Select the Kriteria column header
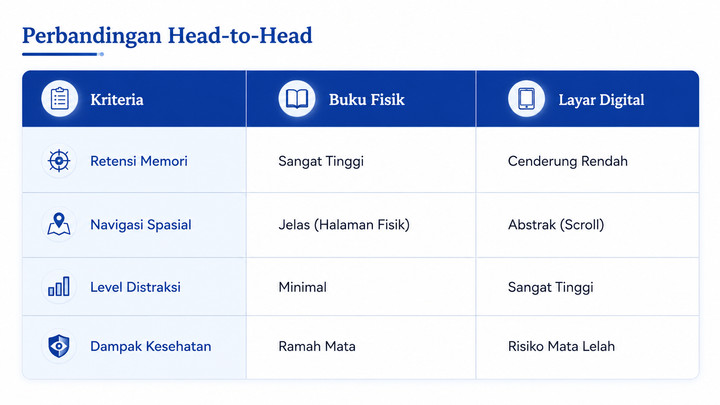 point(117,100)
